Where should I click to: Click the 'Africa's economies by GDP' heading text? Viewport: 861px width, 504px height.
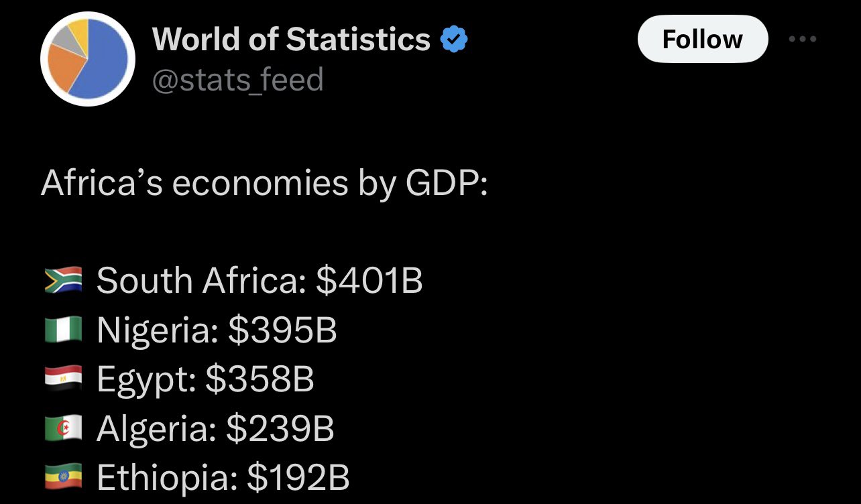click(264, 183)
